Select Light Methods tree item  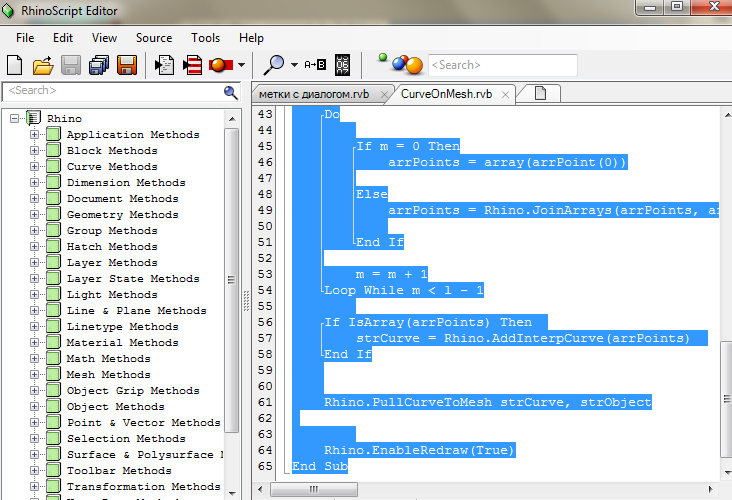pyautogui.click(x=112, y=295)
